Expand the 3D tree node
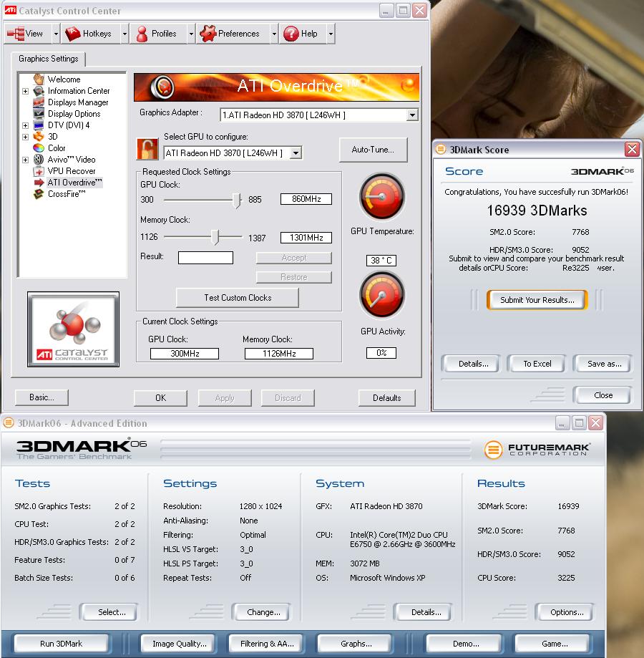The image size is (644, 658). click(x=26, y=137)
